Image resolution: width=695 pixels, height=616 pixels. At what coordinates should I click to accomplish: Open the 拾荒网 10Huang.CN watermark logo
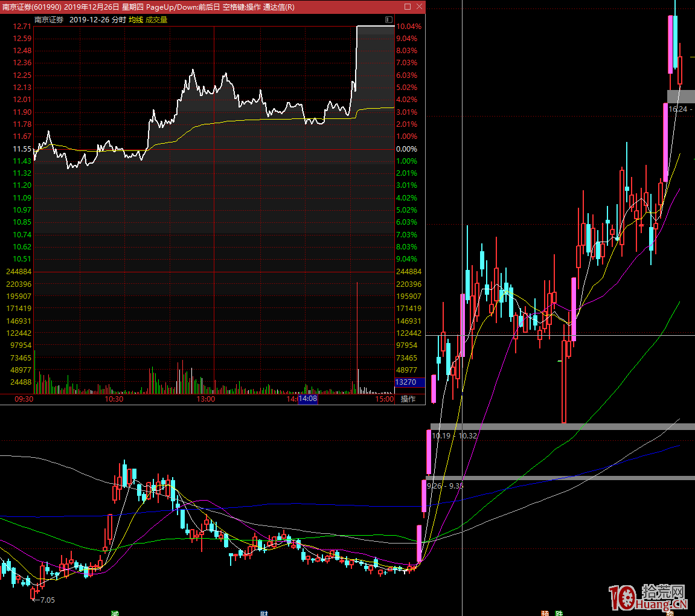[x=649, y=597]
